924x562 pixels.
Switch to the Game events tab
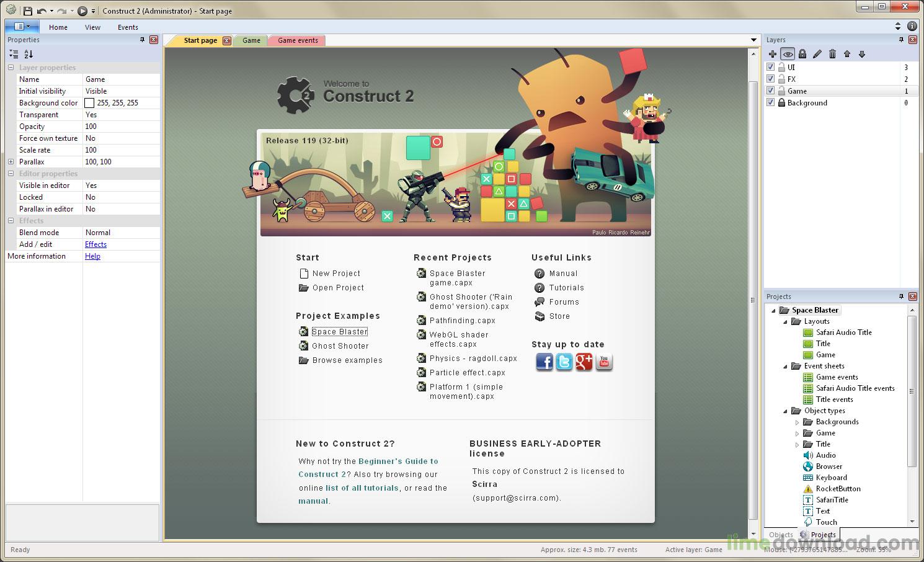[296, 40]
